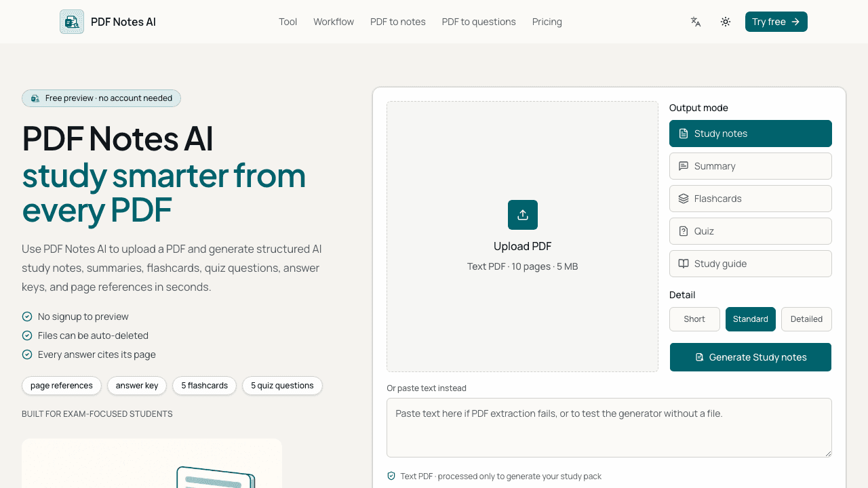
Task: Choose Standard detail level
Action: tap(751, 319)
